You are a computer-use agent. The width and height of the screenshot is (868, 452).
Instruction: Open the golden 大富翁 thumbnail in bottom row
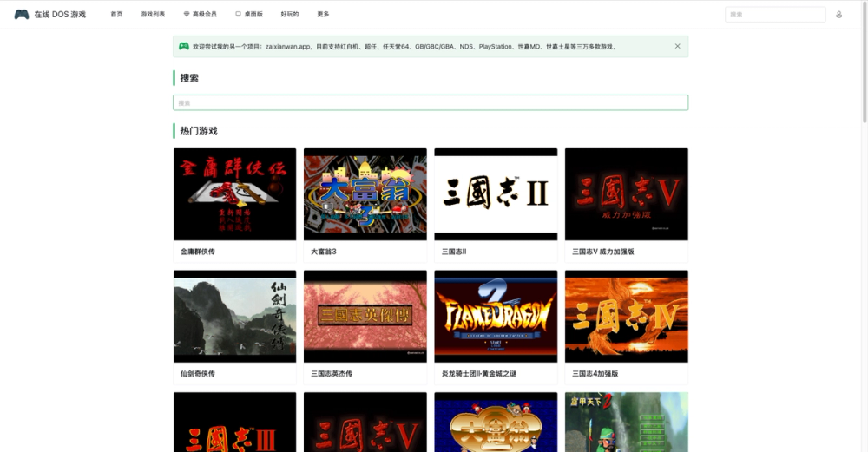(496, 423)
